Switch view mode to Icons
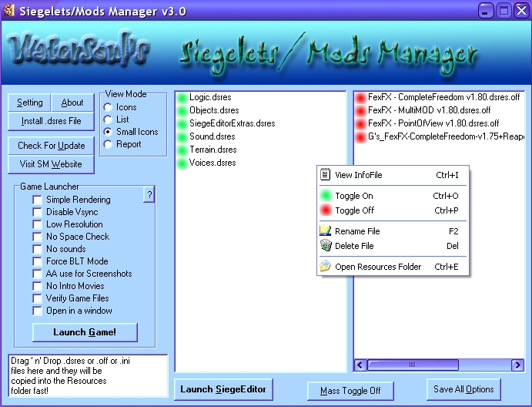The width and height of the screenshot is (532, 407). pos(108,107)
